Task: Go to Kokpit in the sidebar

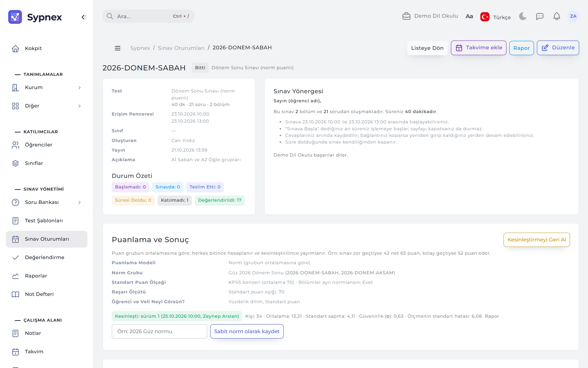Action: [x=47, y=48]
